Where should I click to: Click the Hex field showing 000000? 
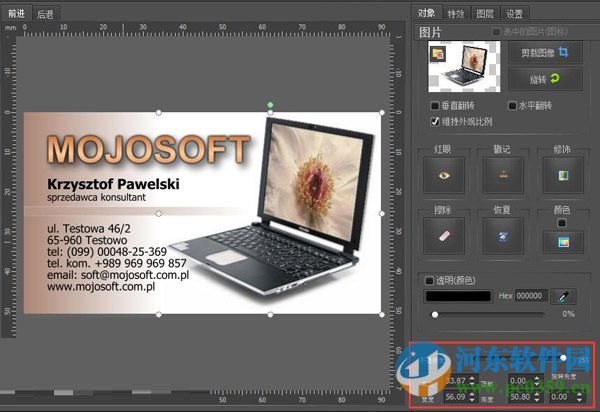tap(531, 296)
